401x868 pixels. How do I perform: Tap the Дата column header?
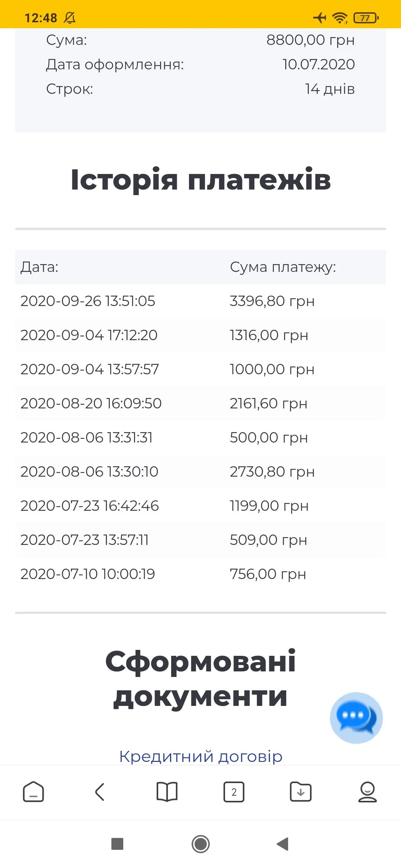(x=39, y=267)
